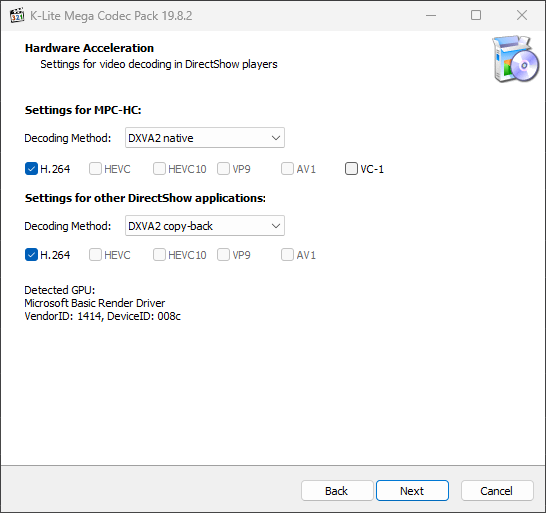
Task: Minimize the K-Lite installer window
Action: point(431,15)
